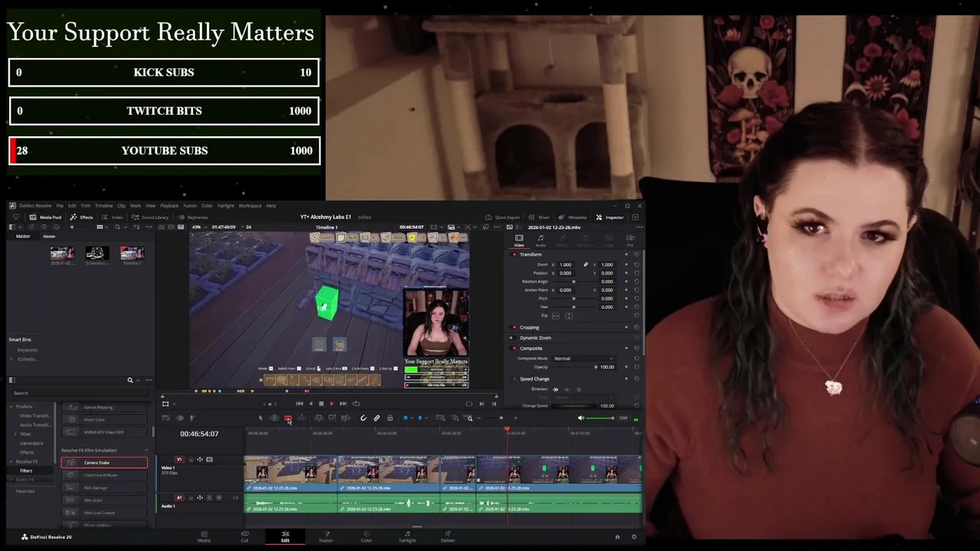Click the blue Marker icon
Screen dimensions: 980x551
[420, 418]
